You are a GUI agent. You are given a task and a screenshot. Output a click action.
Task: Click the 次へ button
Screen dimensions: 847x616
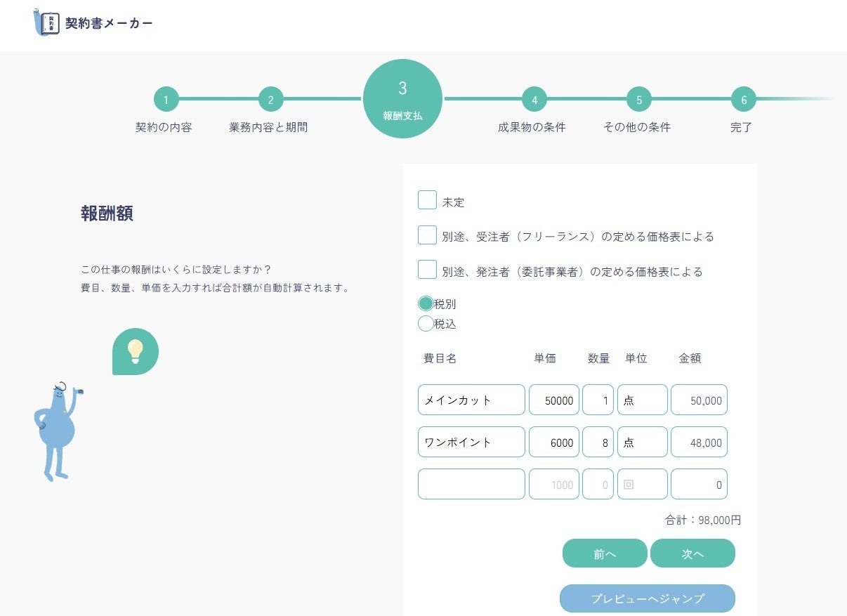pyautogui.click(x=692, y=553)
